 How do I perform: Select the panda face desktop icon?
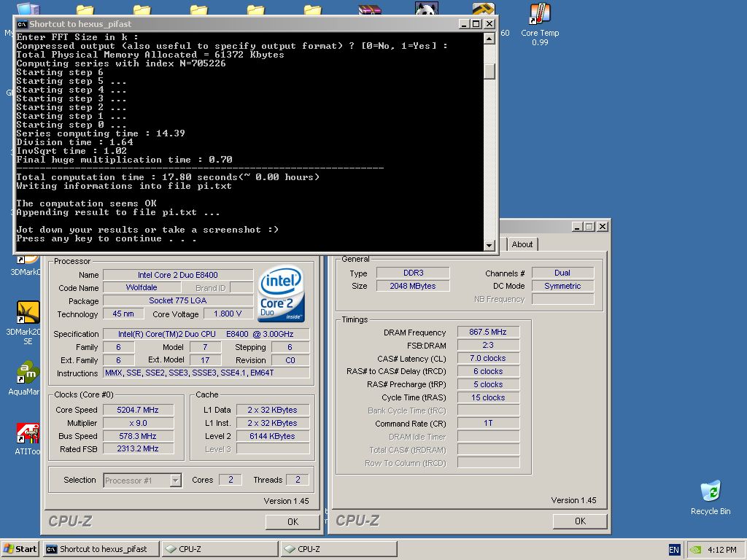click(x=426, y=8)
